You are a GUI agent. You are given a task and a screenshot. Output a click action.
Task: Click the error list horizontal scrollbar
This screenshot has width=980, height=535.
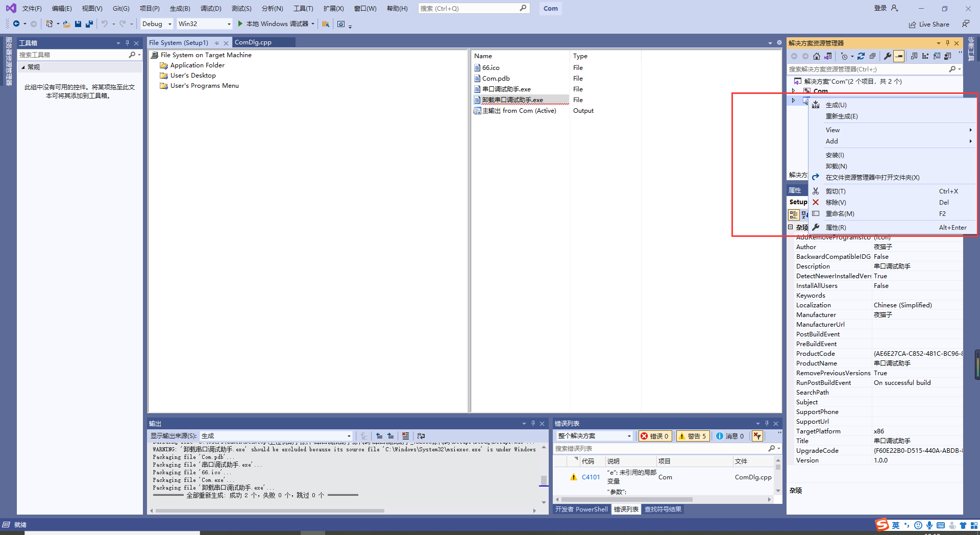coord(627,500)
